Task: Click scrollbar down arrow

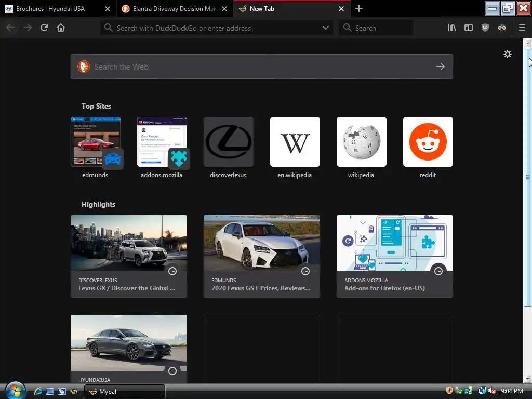Action: (527, 379)
